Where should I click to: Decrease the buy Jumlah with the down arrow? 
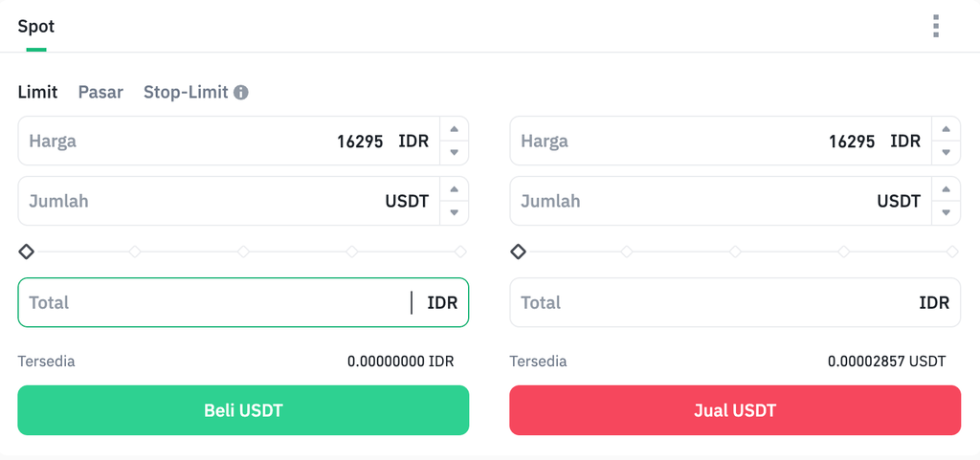(x=454, y=212)
